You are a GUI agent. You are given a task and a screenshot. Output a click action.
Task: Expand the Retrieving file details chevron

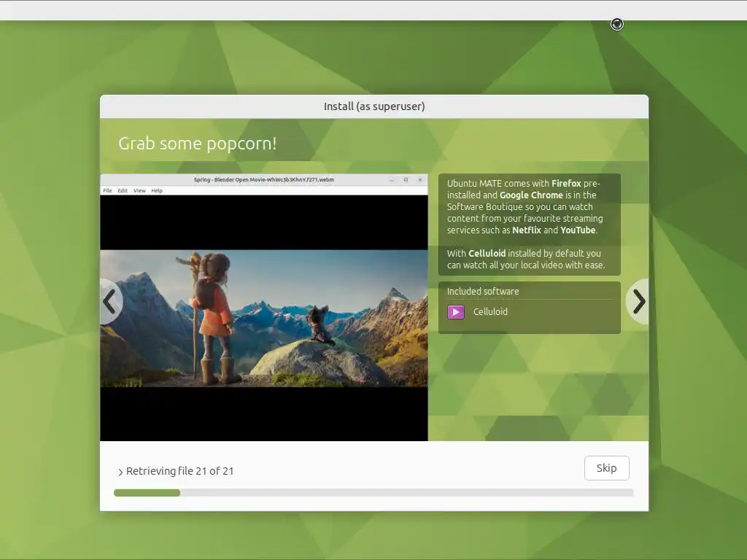click(x=120, y=472)
